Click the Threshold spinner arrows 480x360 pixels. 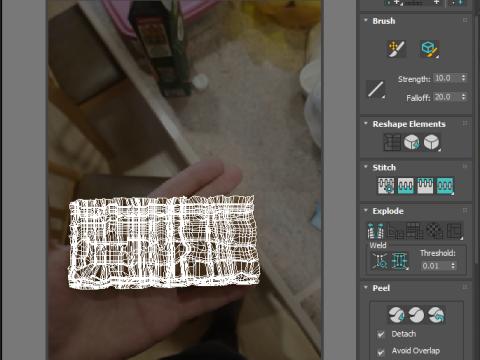click(x=453, y=266)
